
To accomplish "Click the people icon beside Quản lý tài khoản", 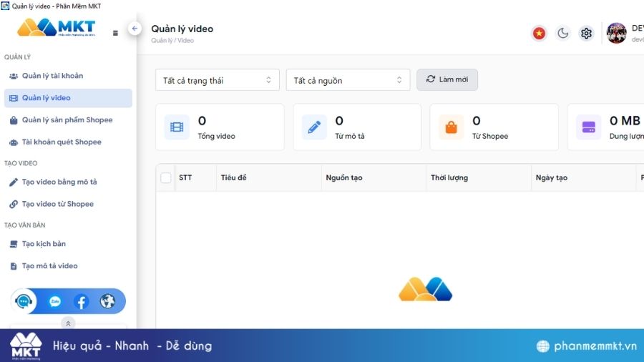I will pos(14,76).
